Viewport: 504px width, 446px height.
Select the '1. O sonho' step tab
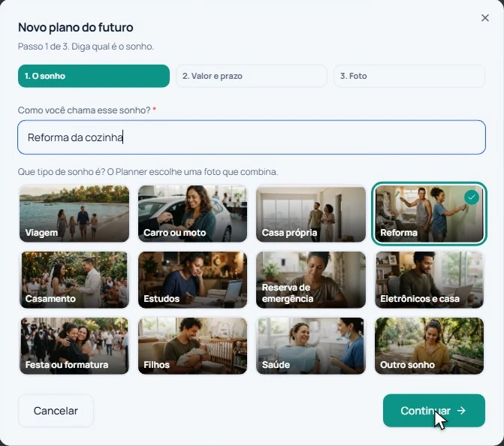point(94,76)
